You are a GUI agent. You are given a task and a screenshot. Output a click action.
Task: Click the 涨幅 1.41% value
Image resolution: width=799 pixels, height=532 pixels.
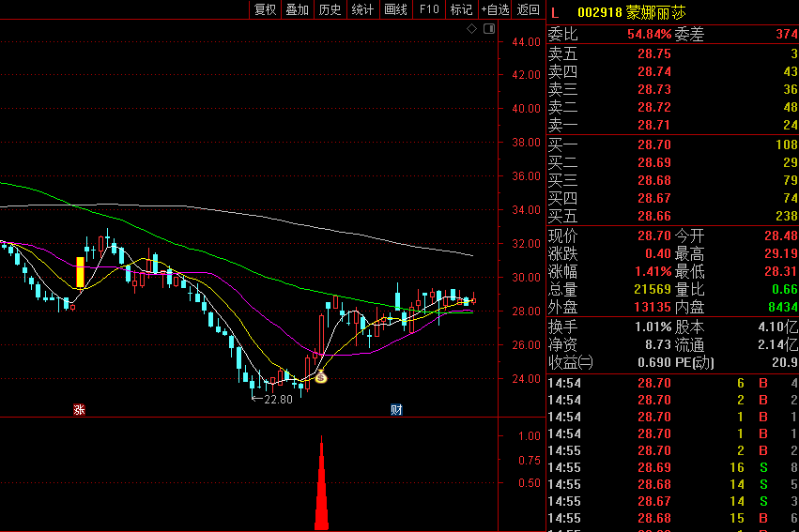point(653,272)
